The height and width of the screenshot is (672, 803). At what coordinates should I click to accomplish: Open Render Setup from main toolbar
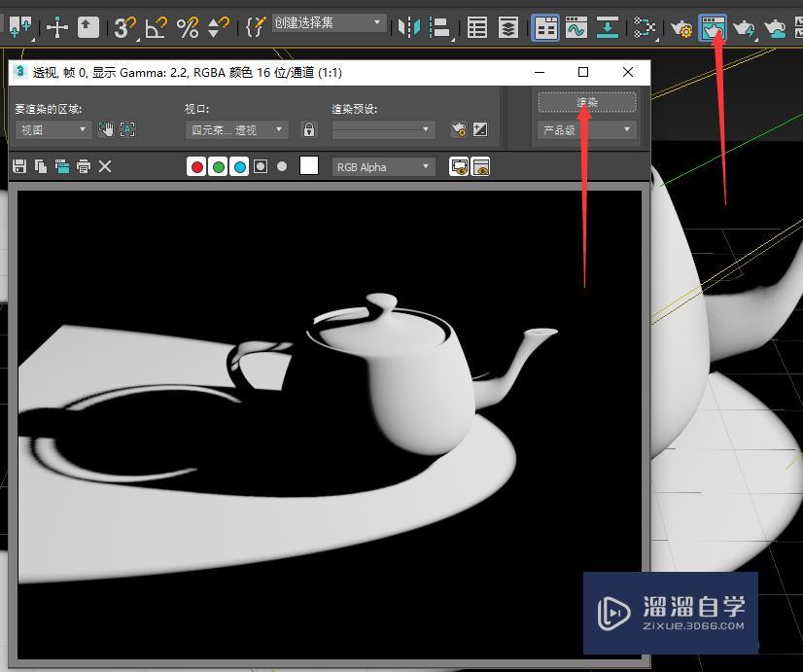681,27
